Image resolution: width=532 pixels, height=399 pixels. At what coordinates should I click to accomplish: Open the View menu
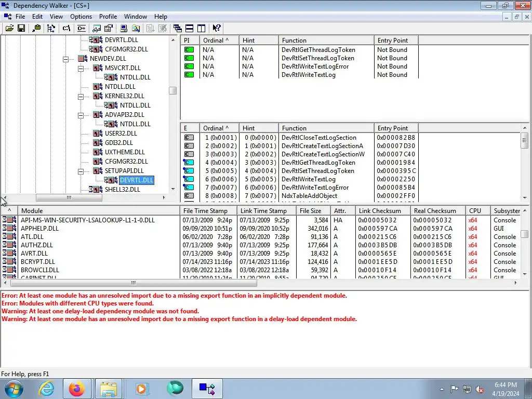pos(56,17)
